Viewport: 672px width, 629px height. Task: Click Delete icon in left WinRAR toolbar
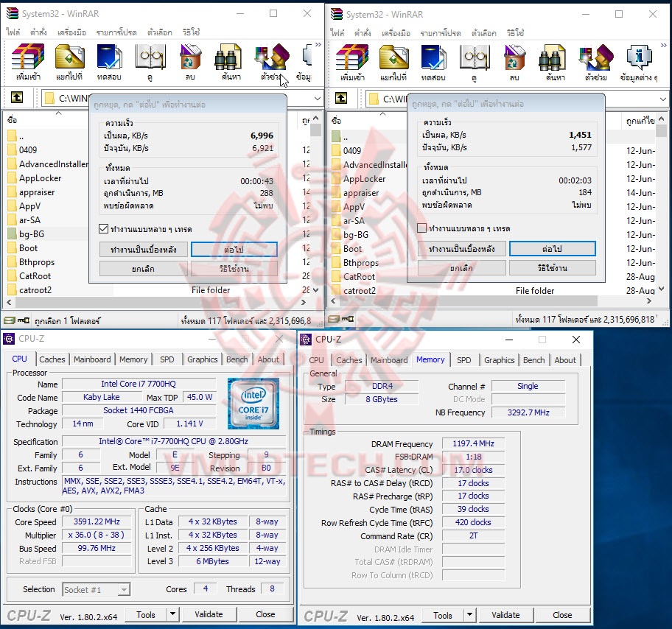190,57
